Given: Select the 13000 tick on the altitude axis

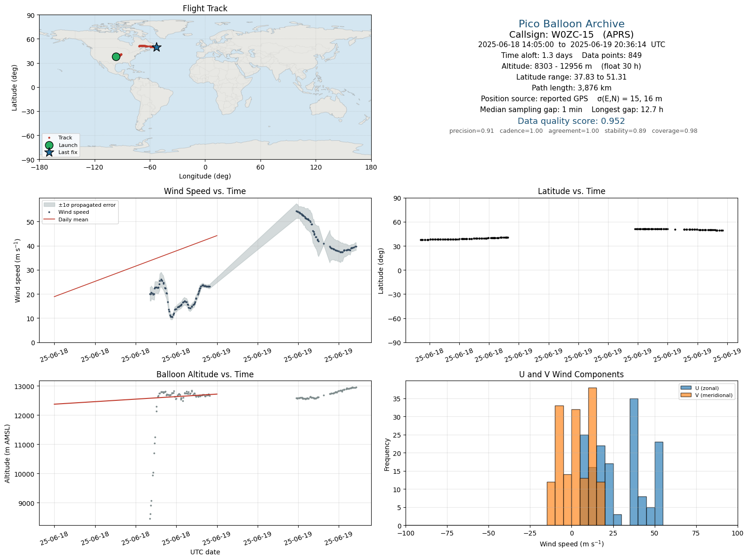Looking at the screenshot, I should click(x=24, y=387).
